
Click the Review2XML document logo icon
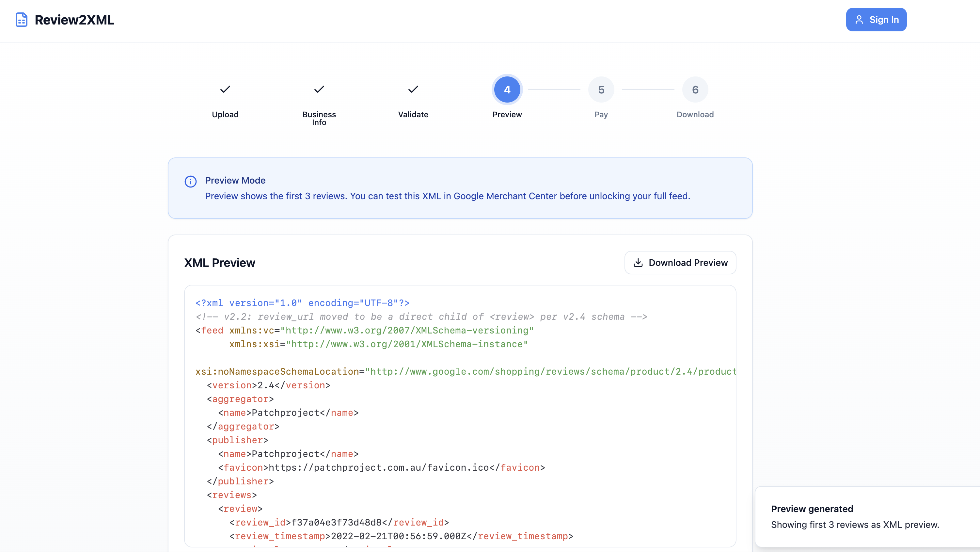coord(21,19)
